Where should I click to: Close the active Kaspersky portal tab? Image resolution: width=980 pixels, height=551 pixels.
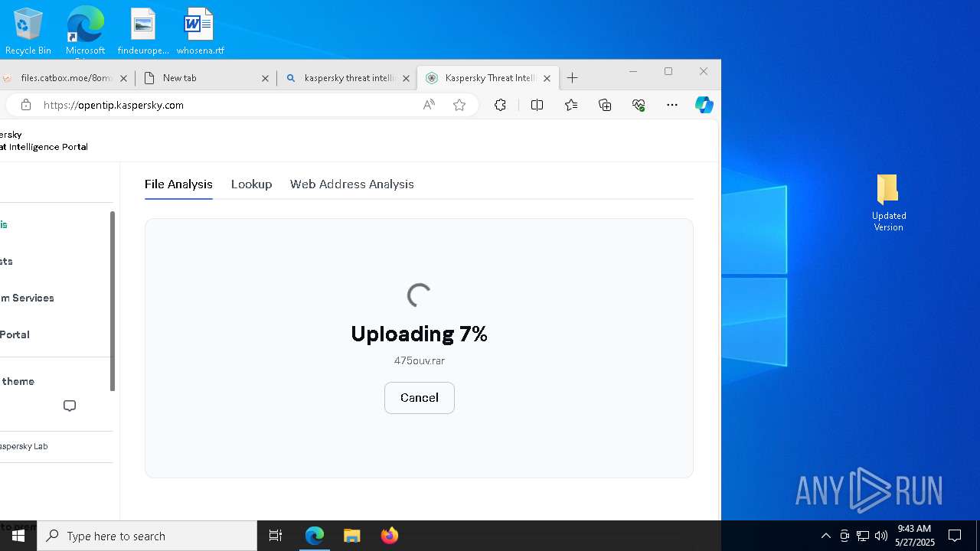(x=547, y=78)
